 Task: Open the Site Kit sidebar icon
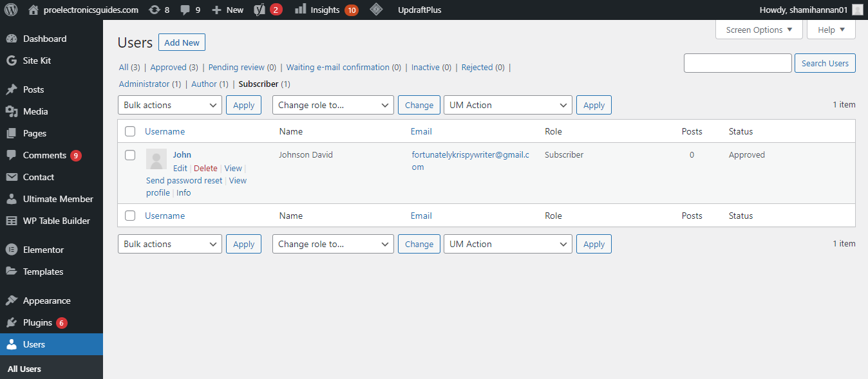[12, 60]
